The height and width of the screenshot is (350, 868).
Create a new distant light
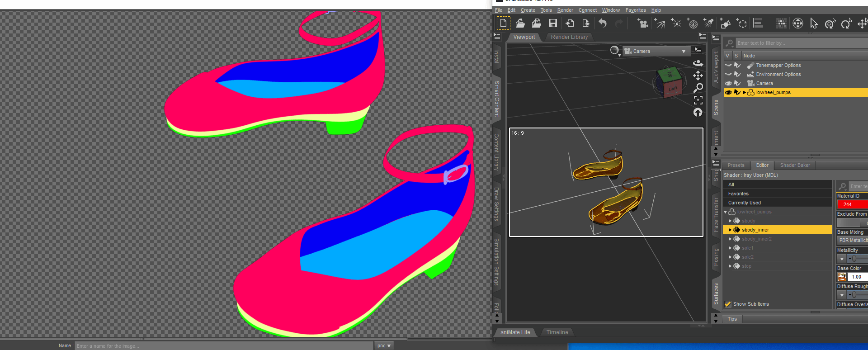[x=660, y=23]
